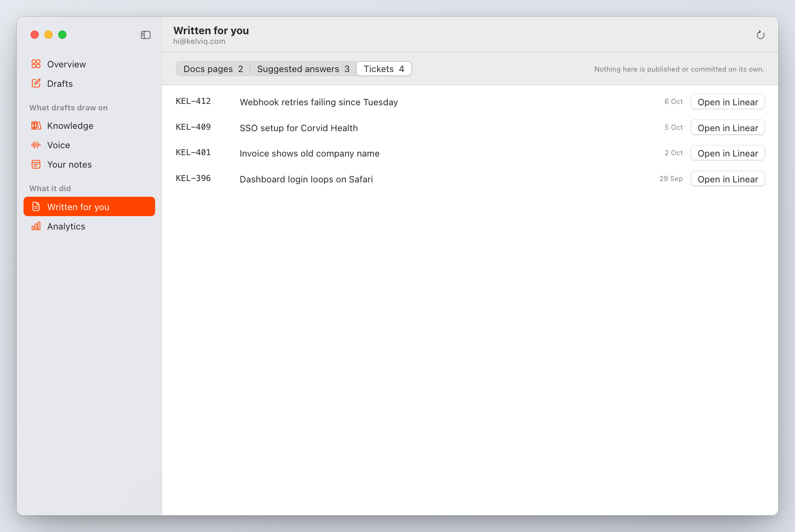
Task: Click the hi@kelviq.com email subtitle
Action: click(x=199, y=41)
